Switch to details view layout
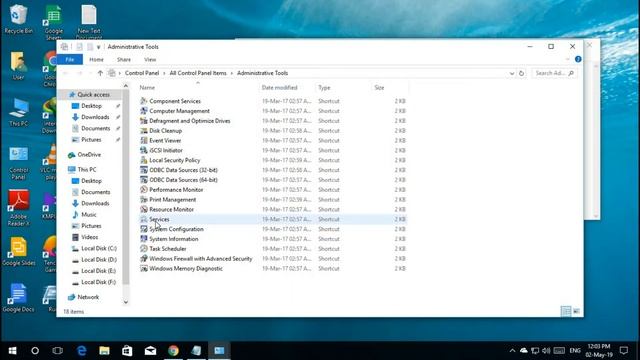This screenshot has height=360, width=640. tap(566, 311)
